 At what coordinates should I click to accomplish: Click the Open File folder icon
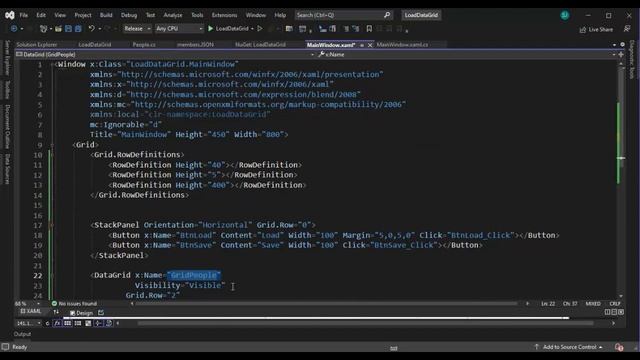pos(58,29)
